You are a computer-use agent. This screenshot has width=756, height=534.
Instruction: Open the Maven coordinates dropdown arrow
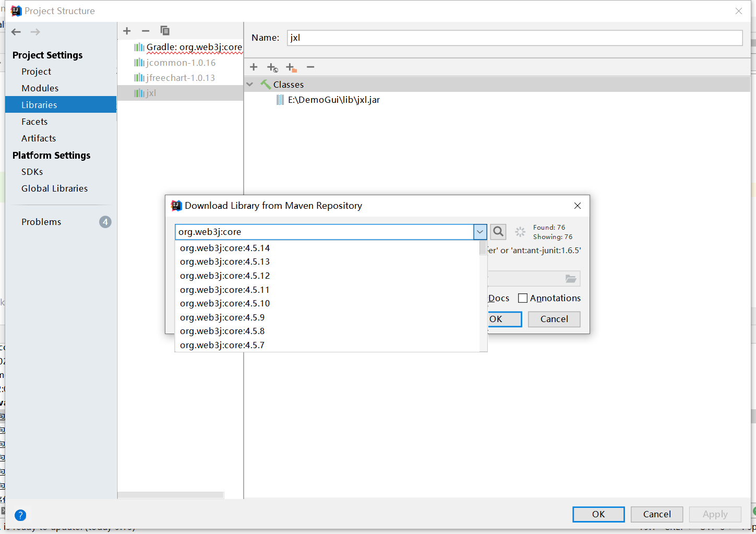479,231
